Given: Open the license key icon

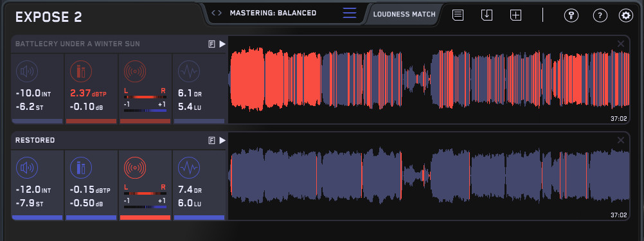Looking at the screenshot, I should tap(571, 15).
